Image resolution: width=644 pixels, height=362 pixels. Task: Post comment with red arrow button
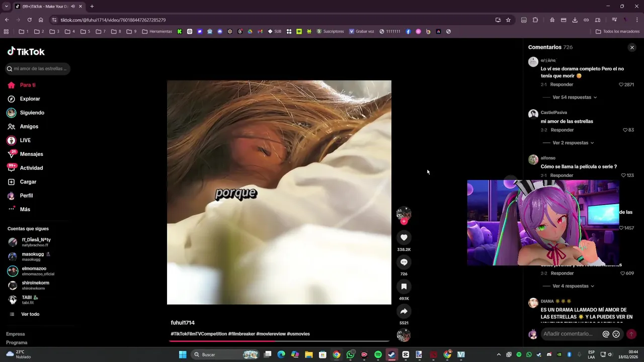[x=631, y=334]
